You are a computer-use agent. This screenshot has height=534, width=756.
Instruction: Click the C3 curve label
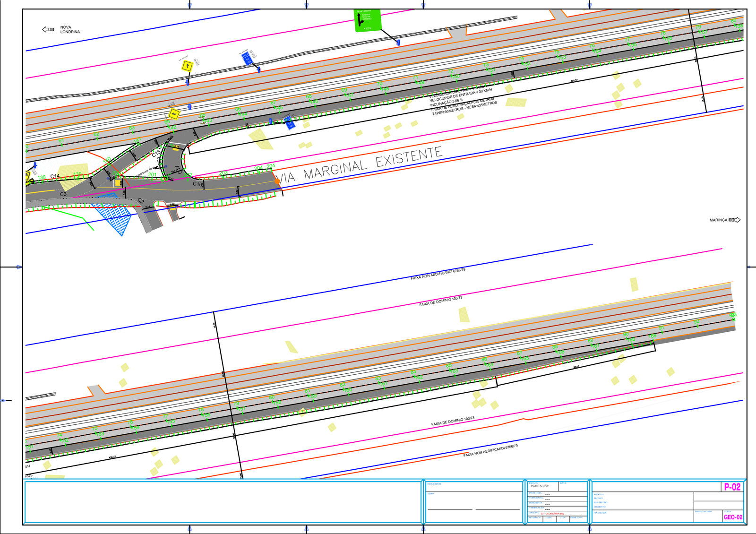63,194
